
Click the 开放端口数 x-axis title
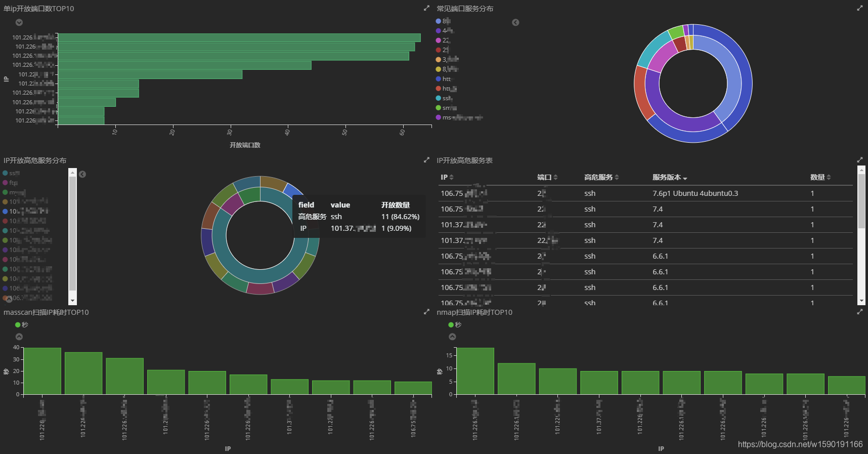(245, 145)
